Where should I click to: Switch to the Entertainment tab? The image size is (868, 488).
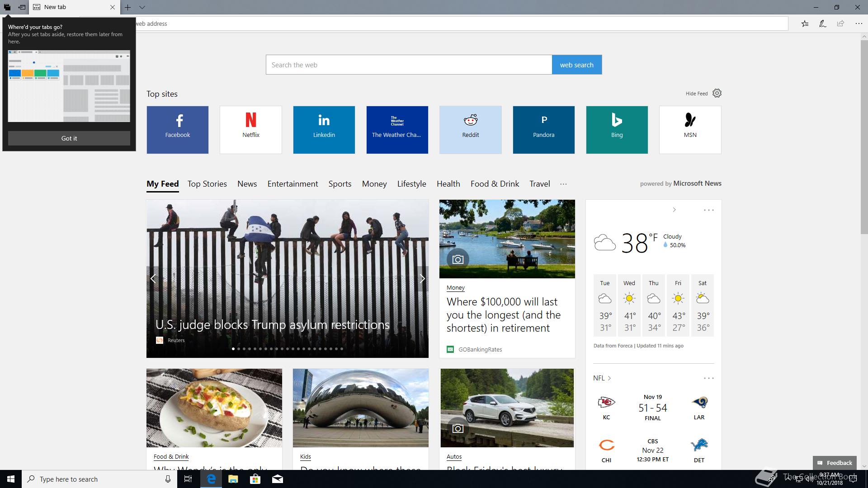click(x=293, y=184)
